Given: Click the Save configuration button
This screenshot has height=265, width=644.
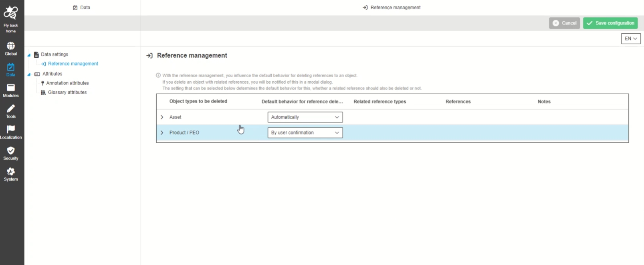Looking at the screenshot, I should (x=610, y=23).
